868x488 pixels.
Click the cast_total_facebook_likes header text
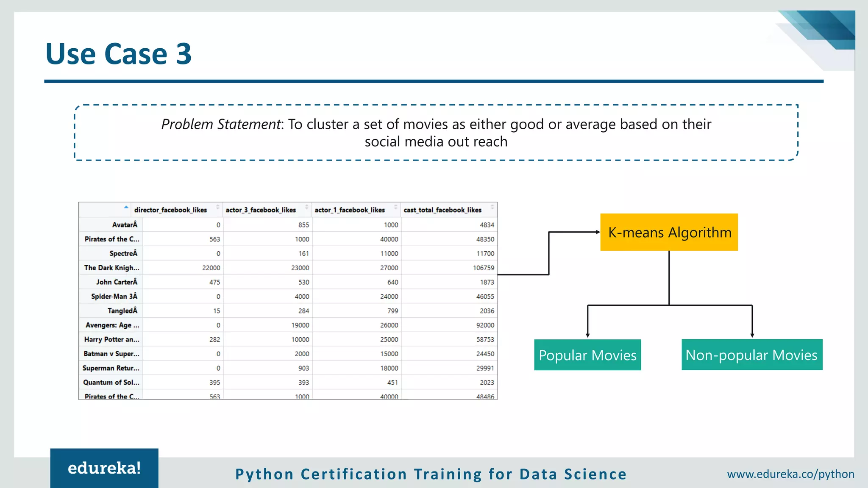(442, 210)
